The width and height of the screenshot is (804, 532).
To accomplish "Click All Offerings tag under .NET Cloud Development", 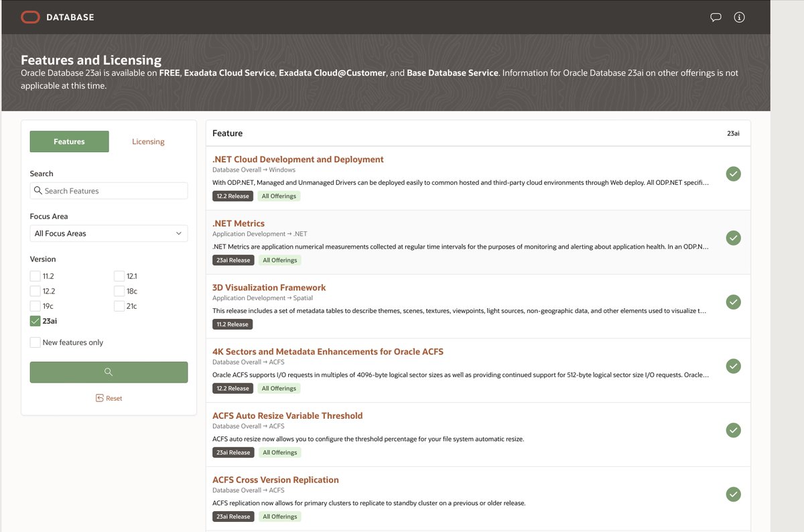I will [279, 196].
